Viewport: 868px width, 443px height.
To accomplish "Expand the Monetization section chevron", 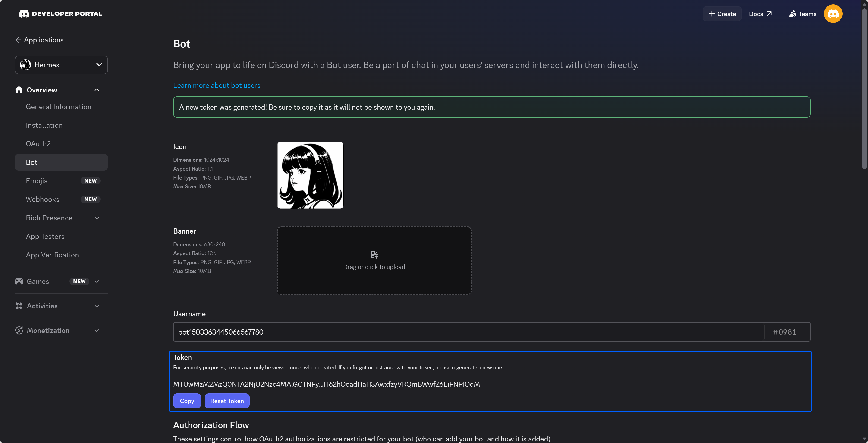I will coord(97,330).
